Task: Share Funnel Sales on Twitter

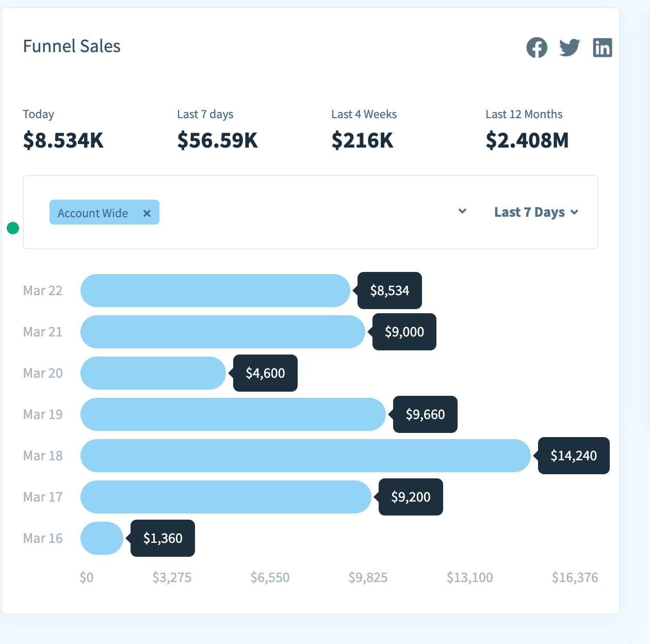Action: tap(570, 47)
